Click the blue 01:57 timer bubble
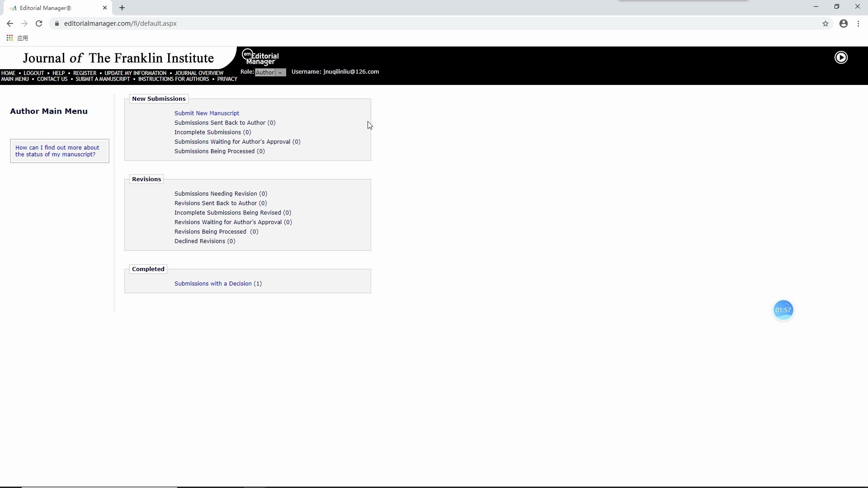The image size is (868, 488). 783,310
